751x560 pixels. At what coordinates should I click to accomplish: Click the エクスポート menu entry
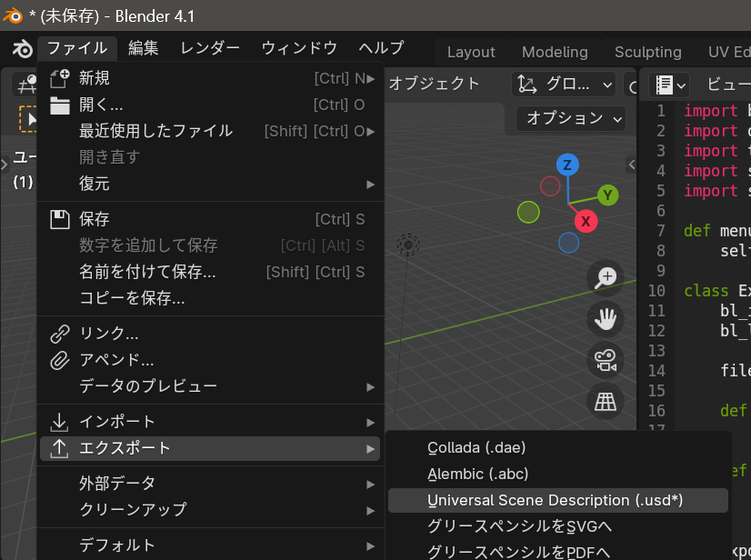[211, 448]
